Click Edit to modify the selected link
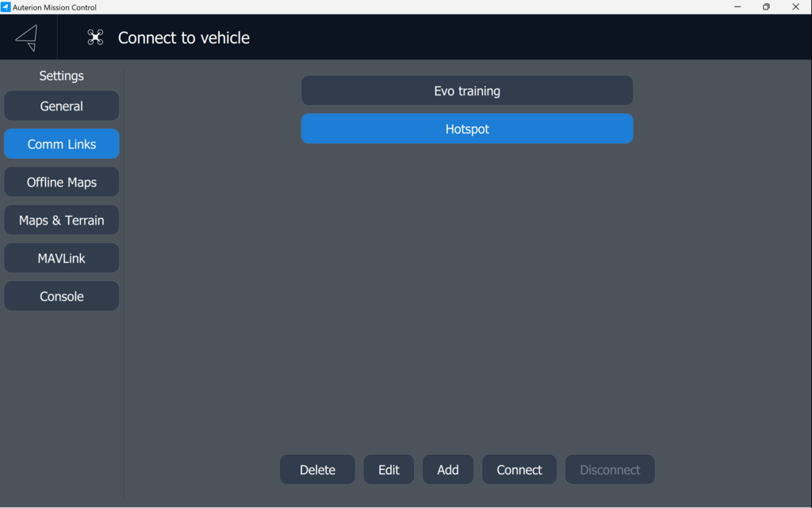 [x=389, y=470]
